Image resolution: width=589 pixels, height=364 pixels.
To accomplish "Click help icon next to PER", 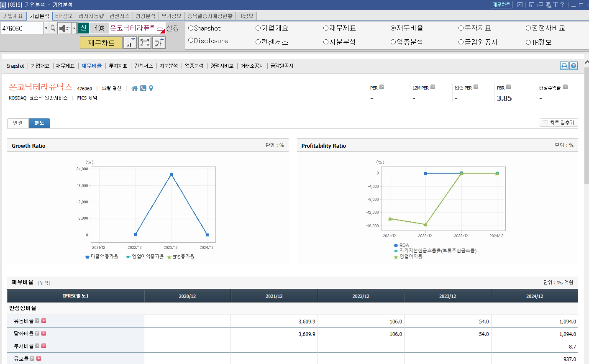I will pyautogui.click(x=382, y=87).
